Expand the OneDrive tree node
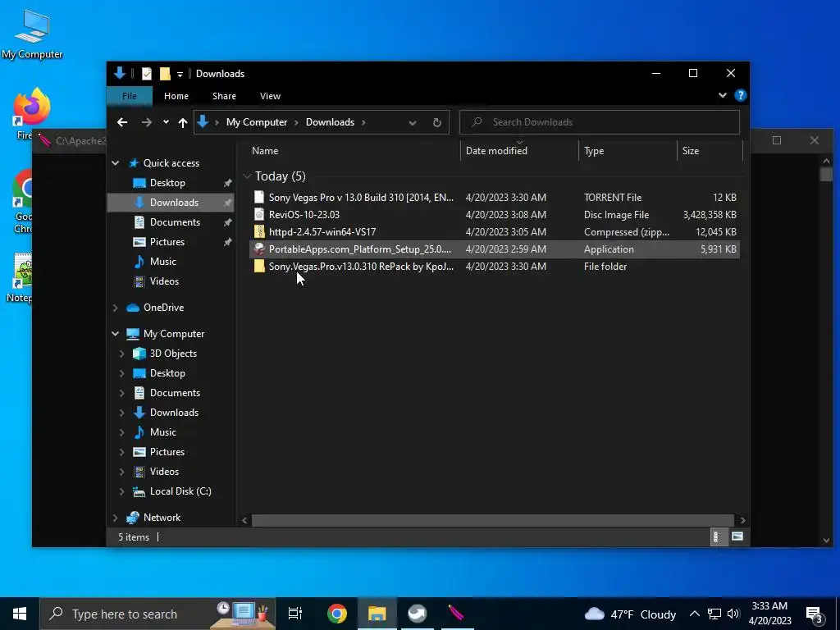840x630 pixels. coord(115,308)
